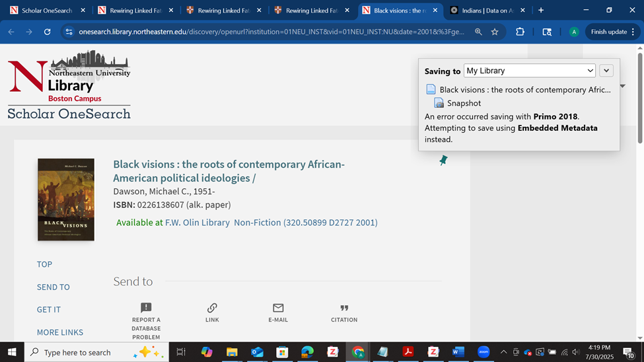
Task: Click the taskbar clock showing 4:19 PM
Action: tap(599, 352)
